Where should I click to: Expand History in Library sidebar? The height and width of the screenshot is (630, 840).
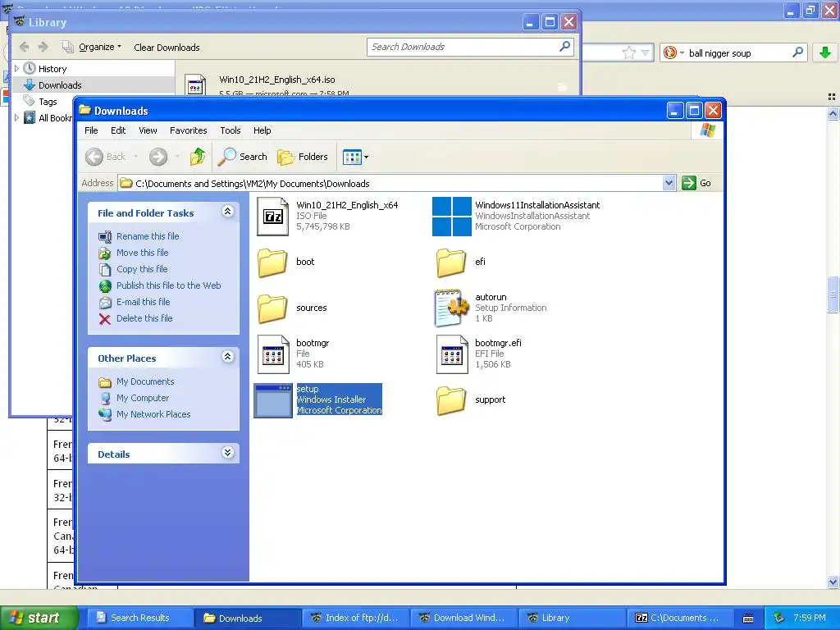point(16,69)
